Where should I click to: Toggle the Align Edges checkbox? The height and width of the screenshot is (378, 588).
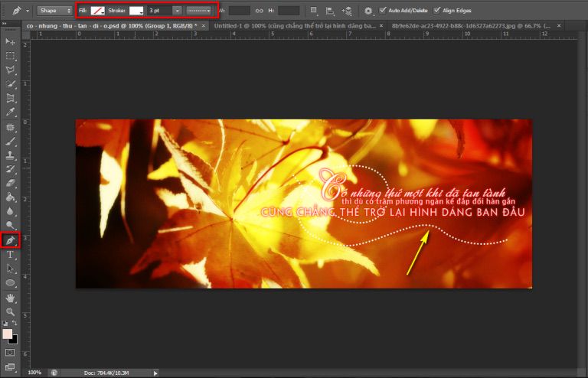436,11
